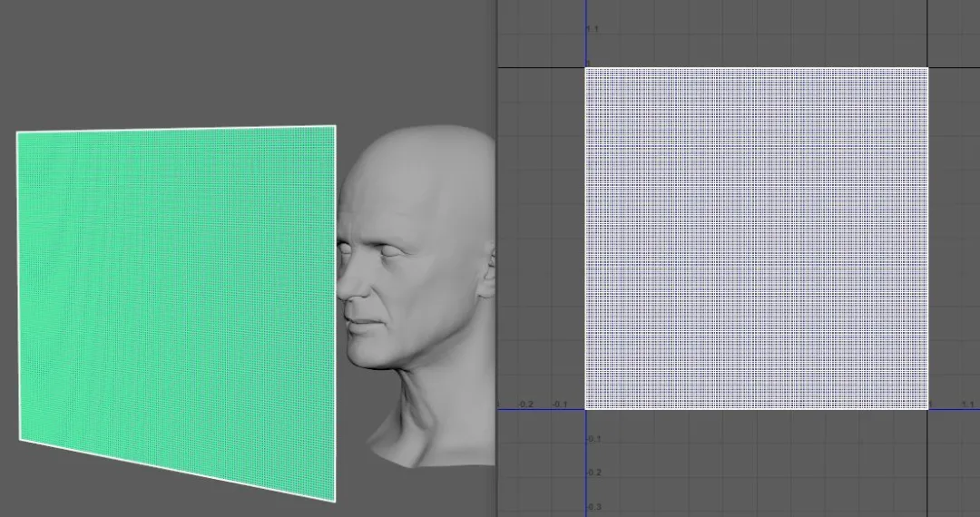Click the top-left corner of the UV shell

point(585,68)
